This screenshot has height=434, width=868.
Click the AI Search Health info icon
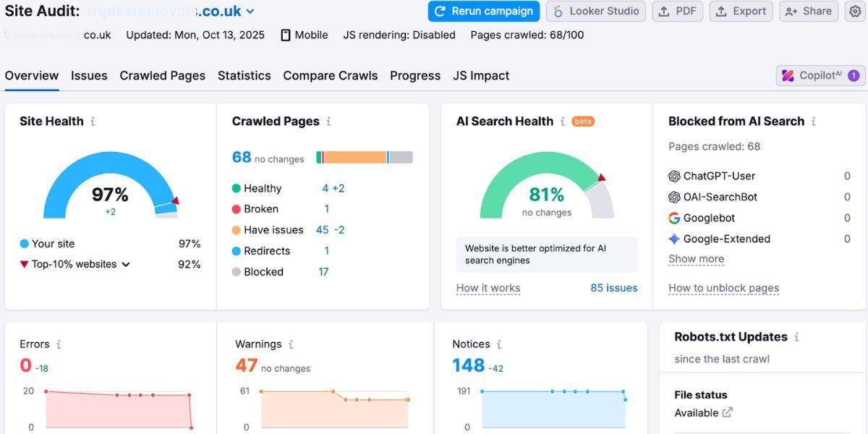tap(562, 122)
